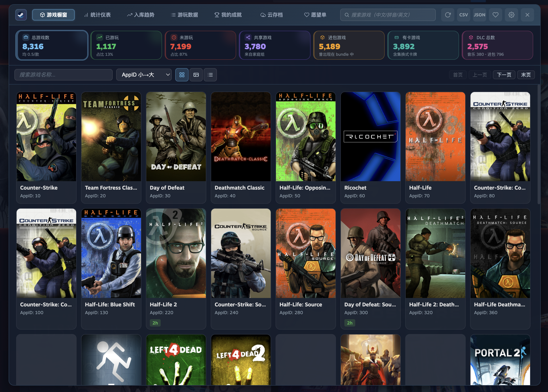Open the Ricochet cover
The height and width of the screenshot is (392, 548).
[x=370, y=137]
